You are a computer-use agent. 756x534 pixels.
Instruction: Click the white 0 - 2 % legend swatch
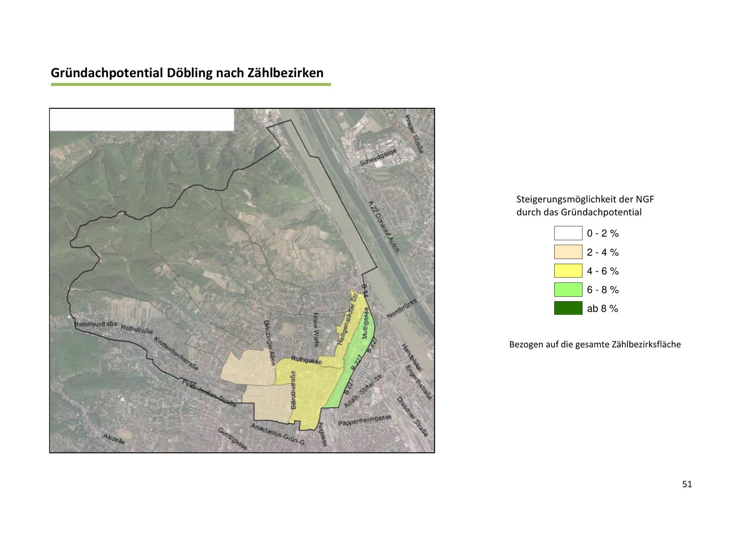(568, 233)
